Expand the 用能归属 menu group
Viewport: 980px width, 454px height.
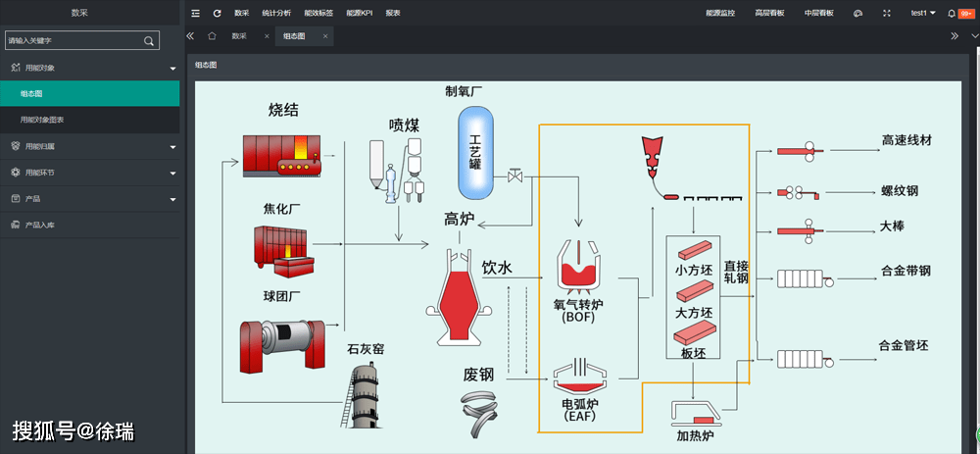click(x=172, y=147)
